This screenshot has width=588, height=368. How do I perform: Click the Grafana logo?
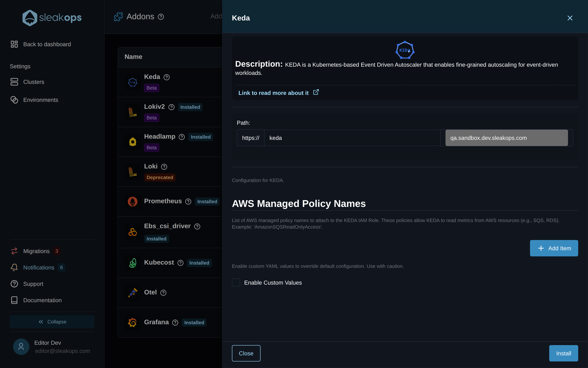tap(133, 322)
